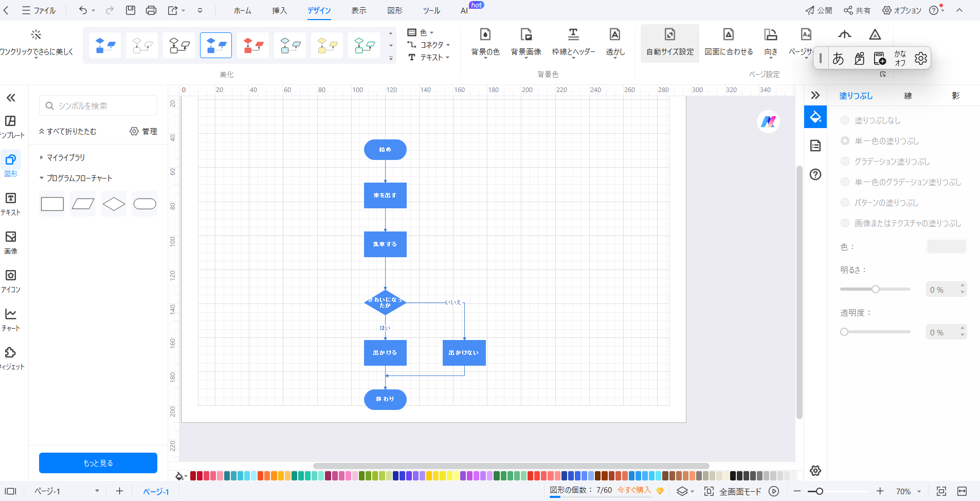Click the floating AI assistant logo on canvas
980x501 pixels.
769,121
